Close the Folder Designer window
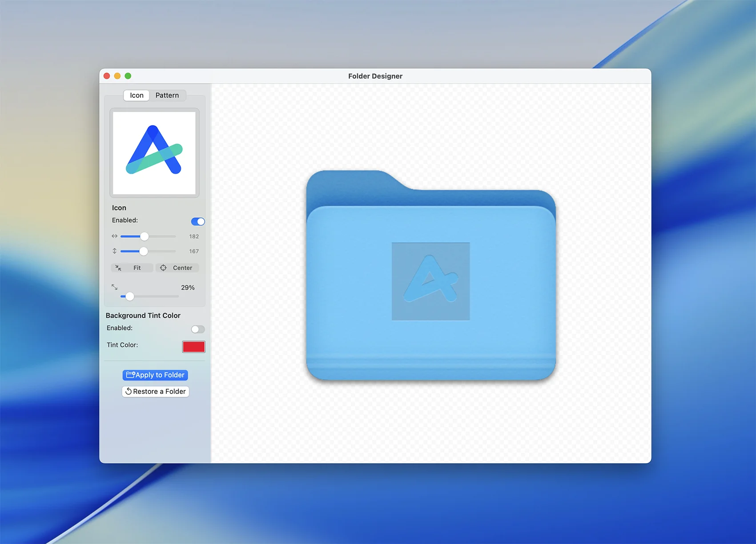Screen dimensions: 756x544 (107, 76)
